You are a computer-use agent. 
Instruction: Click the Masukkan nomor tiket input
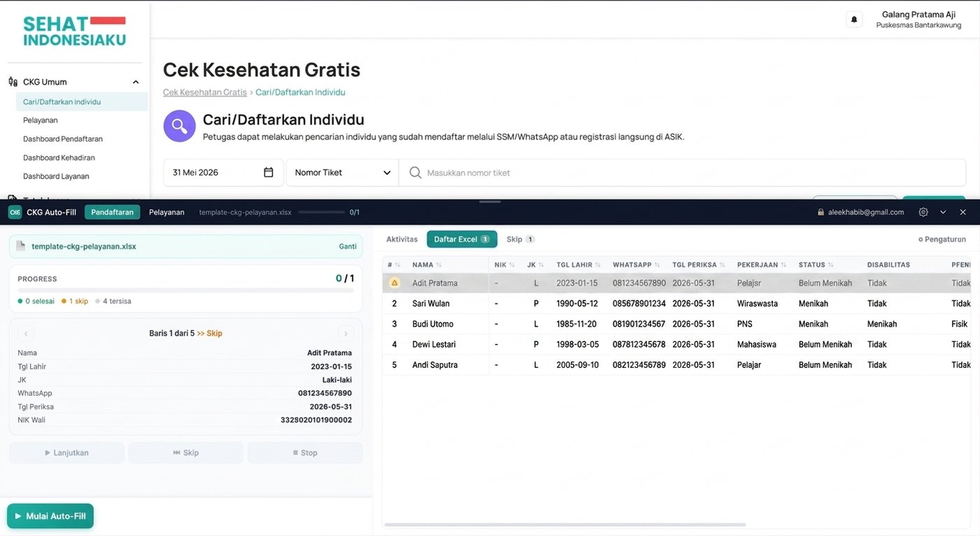682,172
